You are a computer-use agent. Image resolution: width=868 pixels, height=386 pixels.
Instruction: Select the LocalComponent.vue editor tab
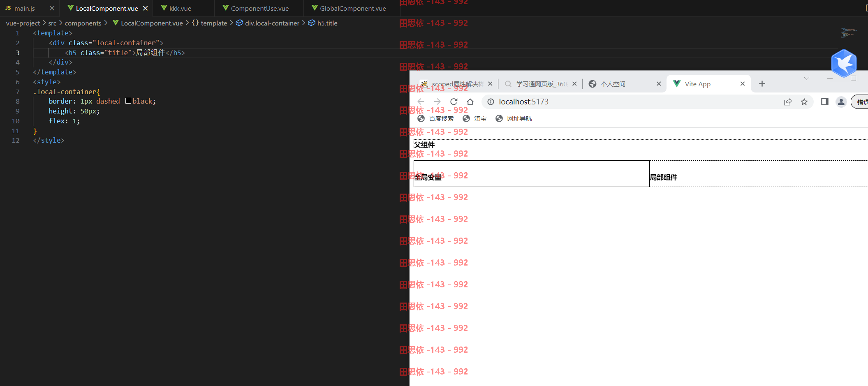(106, 8)
